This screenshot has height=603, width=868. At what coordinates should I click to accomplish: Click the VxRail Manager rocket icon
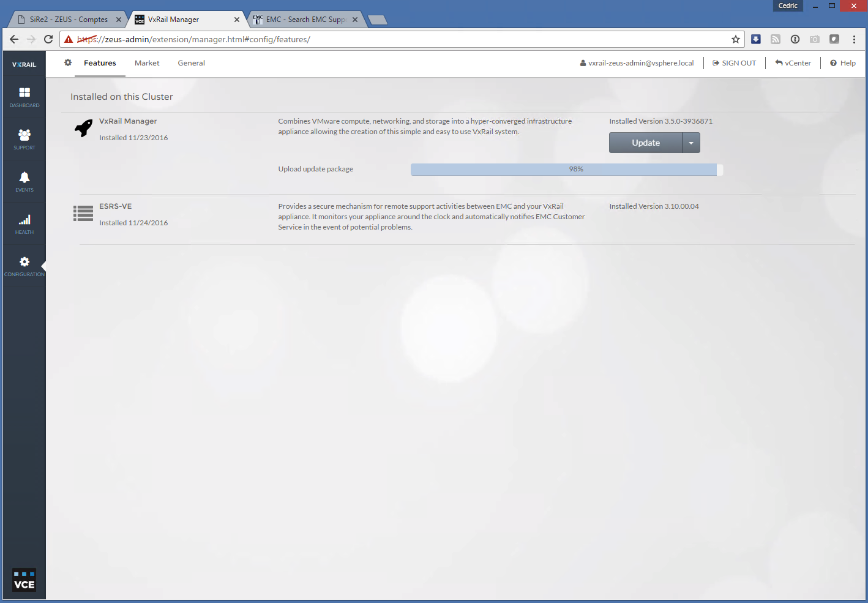(83, 128)
